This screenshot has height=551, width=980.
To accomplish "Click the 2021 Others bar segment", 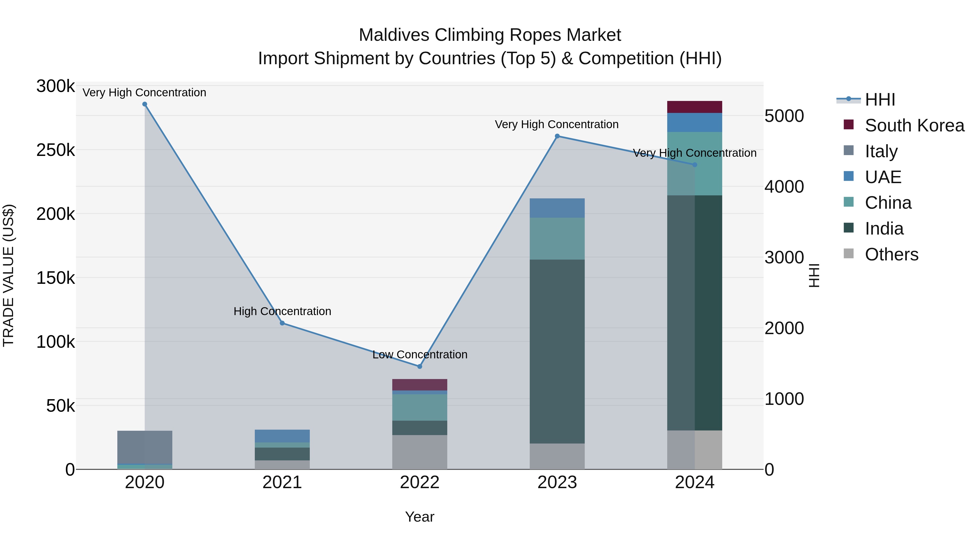I will point(282,465).
